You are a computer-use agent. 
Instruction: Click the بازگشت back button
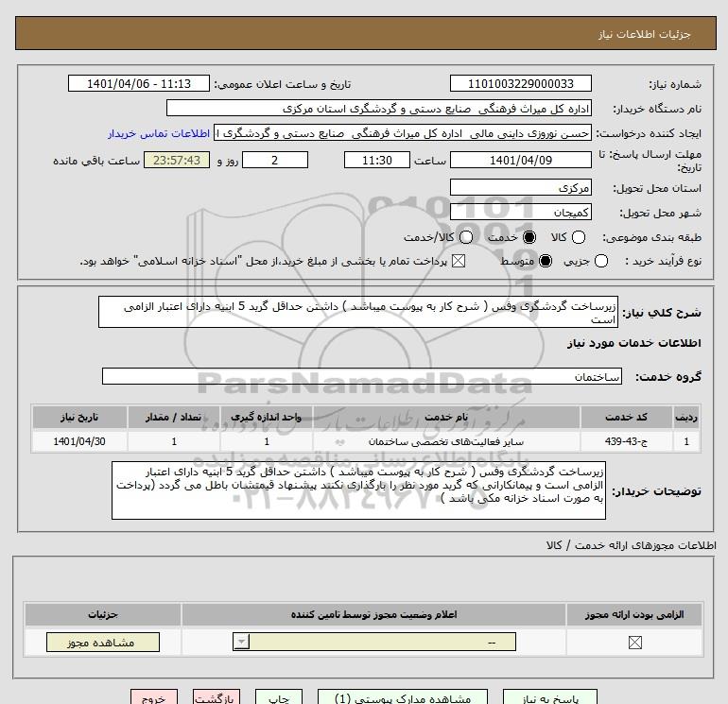point(217,697)
